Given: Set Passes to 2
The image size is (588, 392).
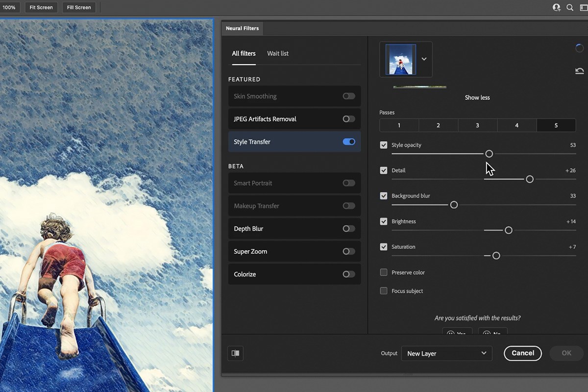Looking at the screenshot, I should coord(438,125).
